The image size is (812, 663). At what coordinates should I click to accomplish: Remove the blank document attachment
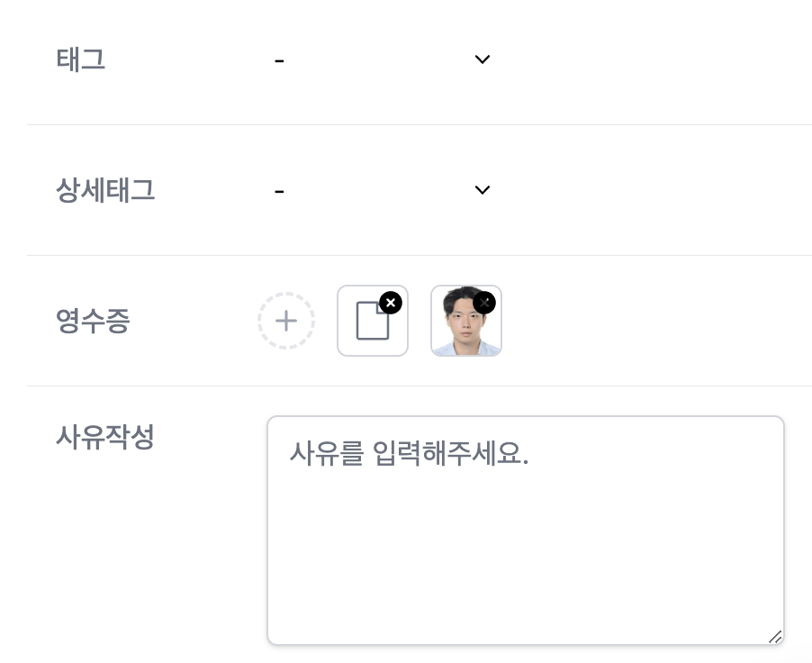click(x=390, y=303)
